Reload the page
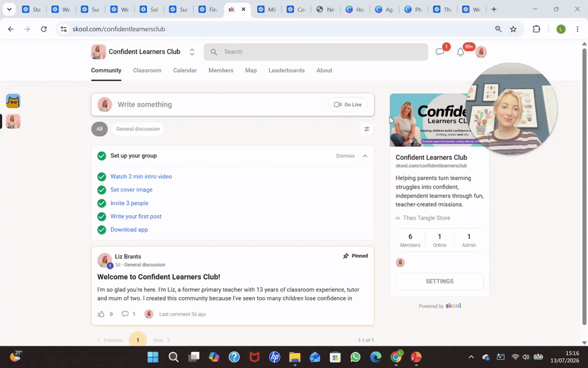The image size is (588, 368). coord(44,29)
